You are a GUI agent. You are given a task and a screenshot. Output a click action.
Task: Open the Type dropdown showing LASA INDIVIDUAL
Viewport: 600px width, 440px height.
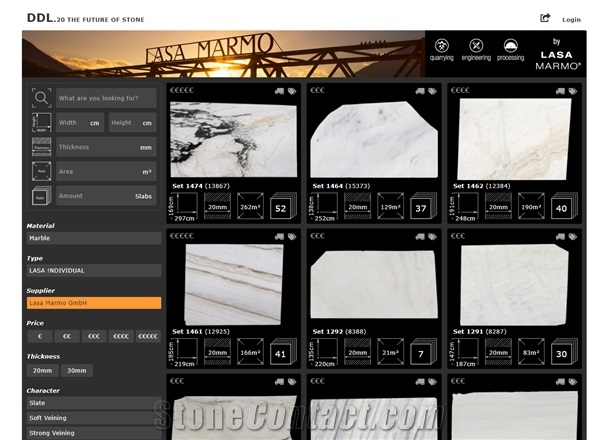pyautogui.click(x=94, y=271)
